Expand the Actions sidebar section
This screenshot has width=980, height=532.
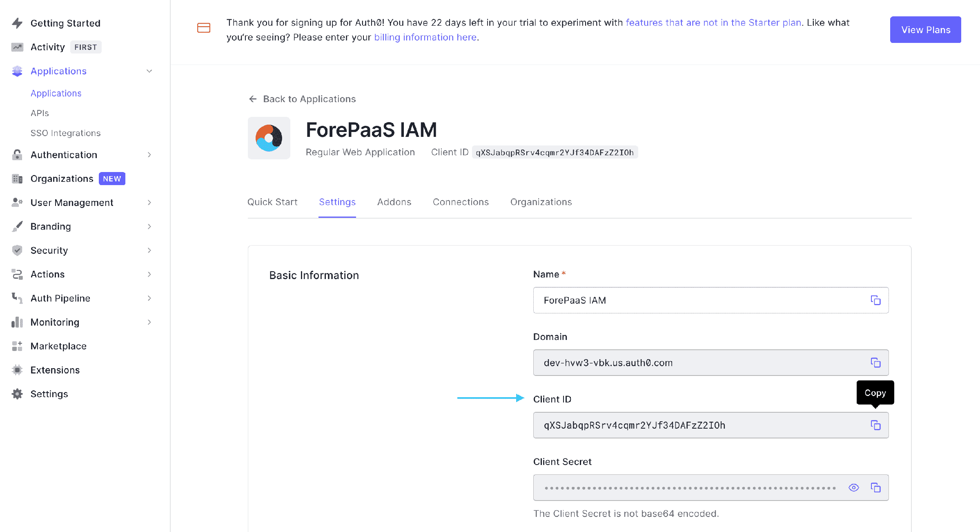149,274
